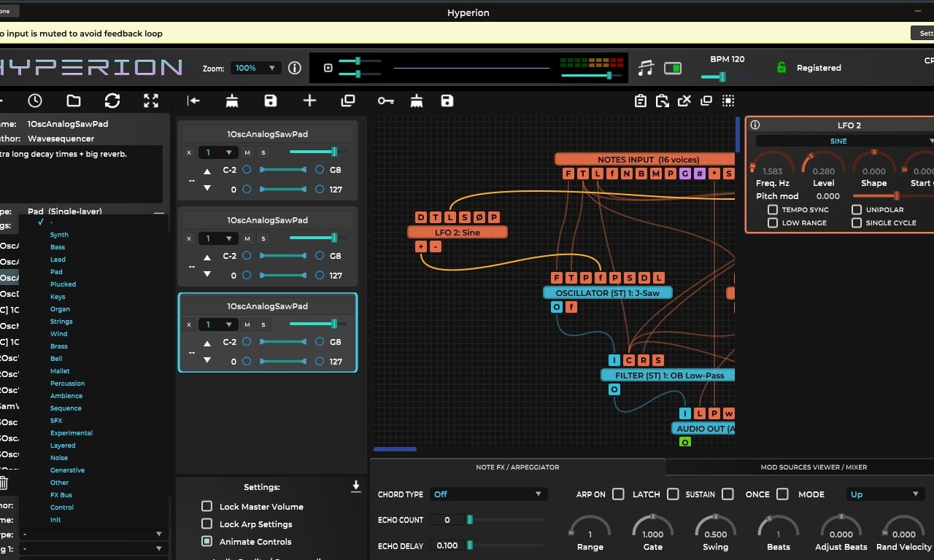Select the NOTES INPUT (16 voices) node
This screenshot has width=934, height=560.
[645, 159]
